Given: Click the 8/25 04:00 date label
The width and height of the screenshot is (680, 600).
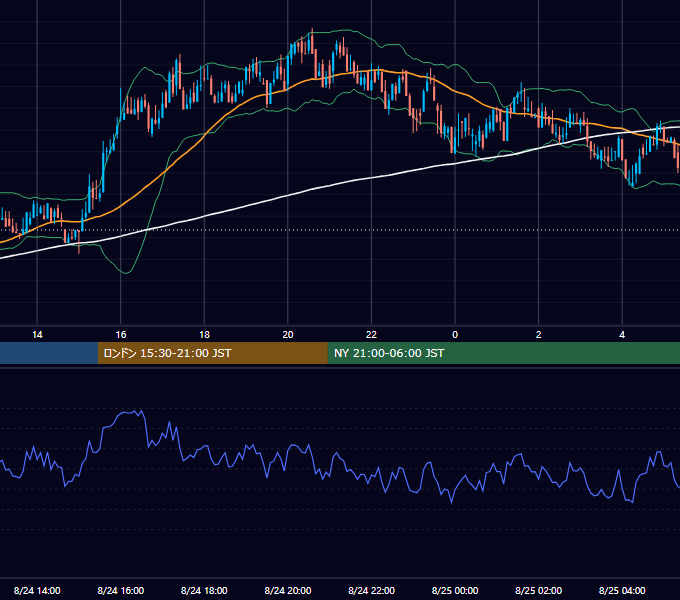Looking at the screenshot, I should (622, 590).
